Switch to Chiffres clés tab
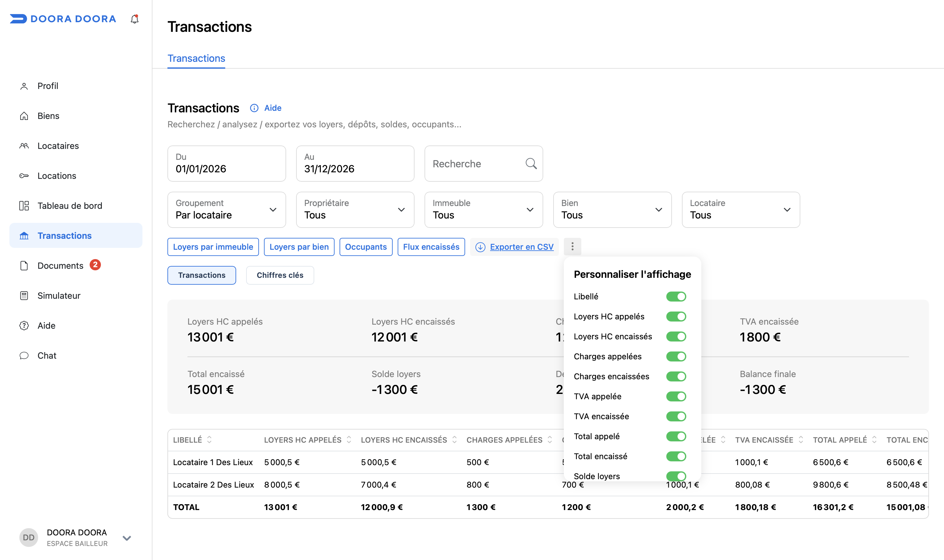 (280, 275)
